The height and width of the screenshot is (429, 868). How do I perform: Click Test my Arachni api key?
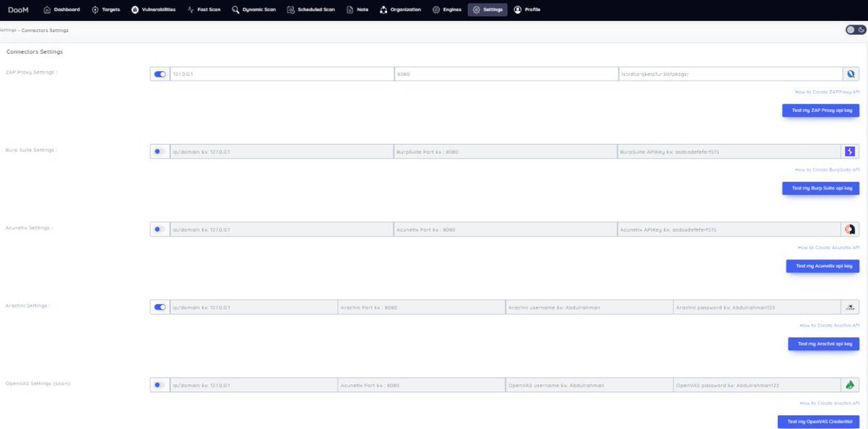coord(824,344)
